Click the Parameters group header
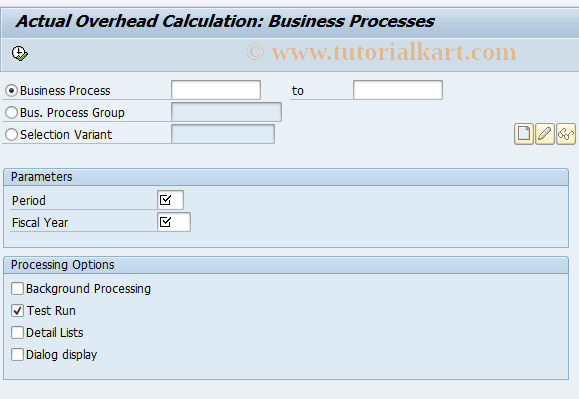 [x=286, y=177]
